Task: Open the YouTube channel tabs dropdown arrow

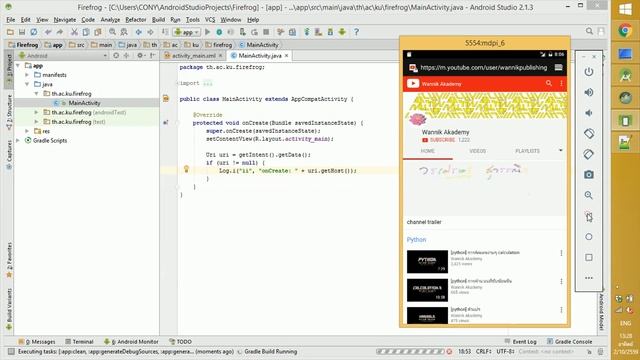Action: pos(560,151)
